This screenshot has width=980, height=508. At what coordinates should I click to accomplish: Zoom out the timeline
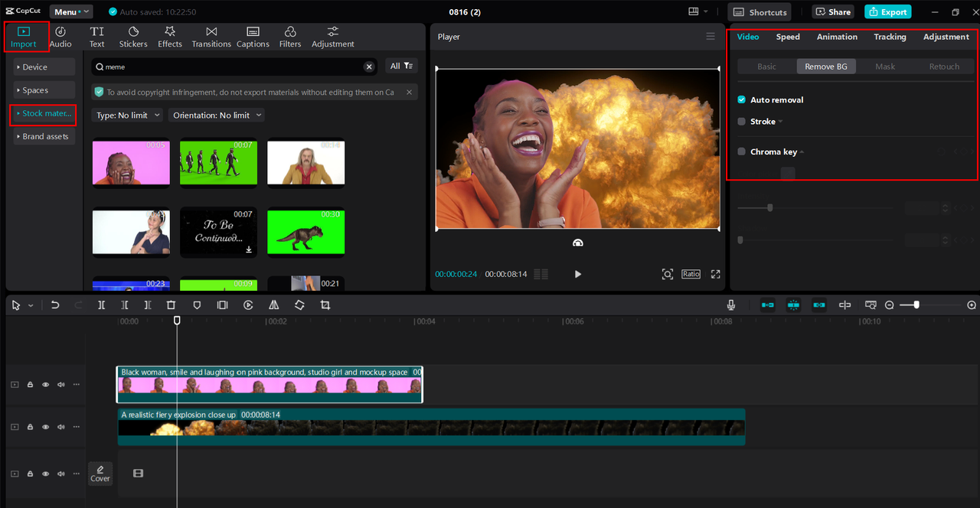pyautogui.click(x=890, y=304)
